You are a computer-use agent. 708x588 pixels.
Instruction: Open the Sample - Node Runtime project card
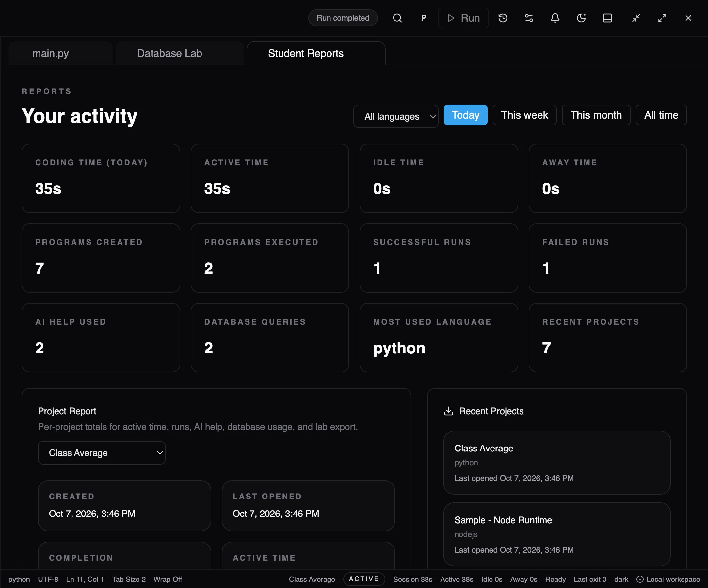pyautogui.click(x=556, y=534)
